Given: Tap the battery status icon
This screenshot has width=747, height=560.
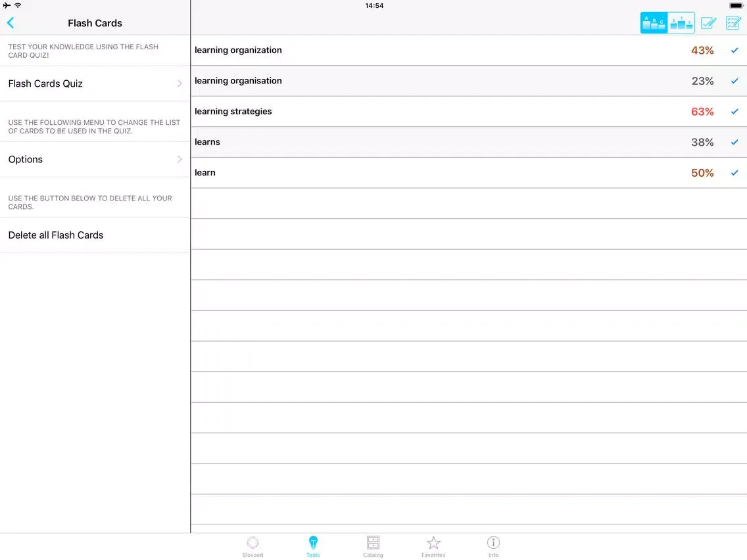Looking at the screenshot, I should 736,6.
